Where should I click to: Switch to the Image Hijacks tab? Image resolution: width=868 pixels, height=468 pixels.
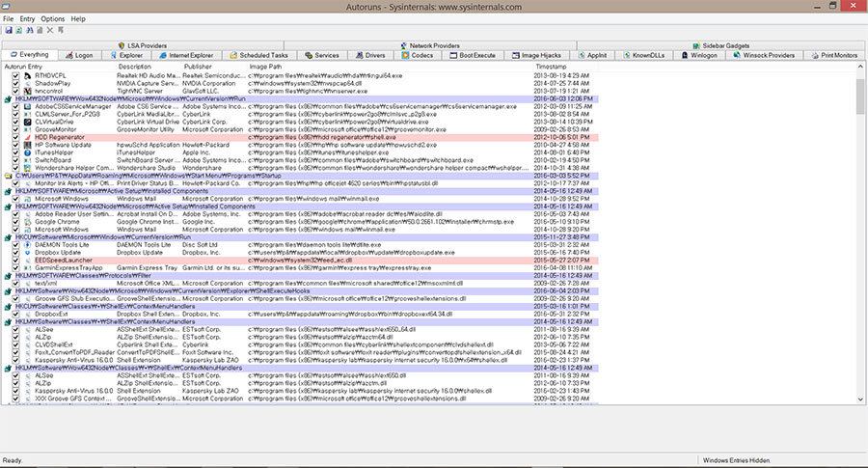(536, 55)
